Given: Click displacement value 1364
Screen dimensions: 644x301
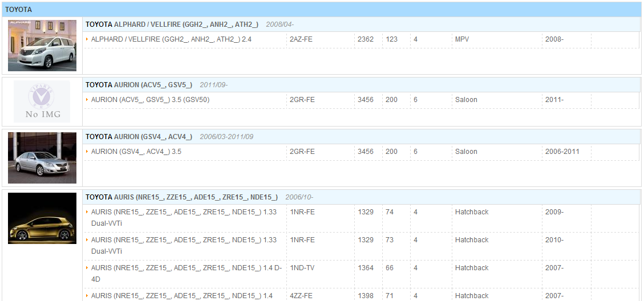Looking at the screenshot, I should [366, 268].
